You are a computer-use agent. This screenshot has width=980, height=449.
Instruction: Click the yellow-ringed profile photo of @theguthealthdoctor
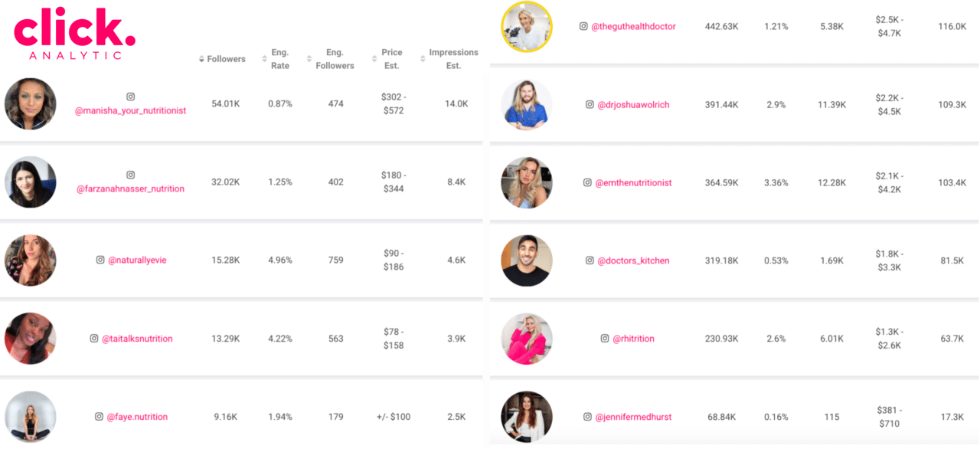(x=526, y=25)
